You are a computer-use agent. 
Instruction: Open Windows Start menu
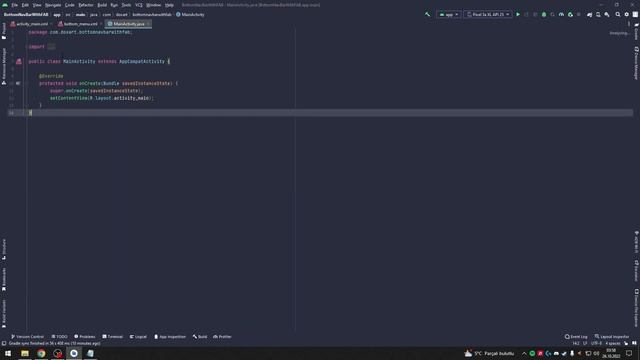click(8, 353)
